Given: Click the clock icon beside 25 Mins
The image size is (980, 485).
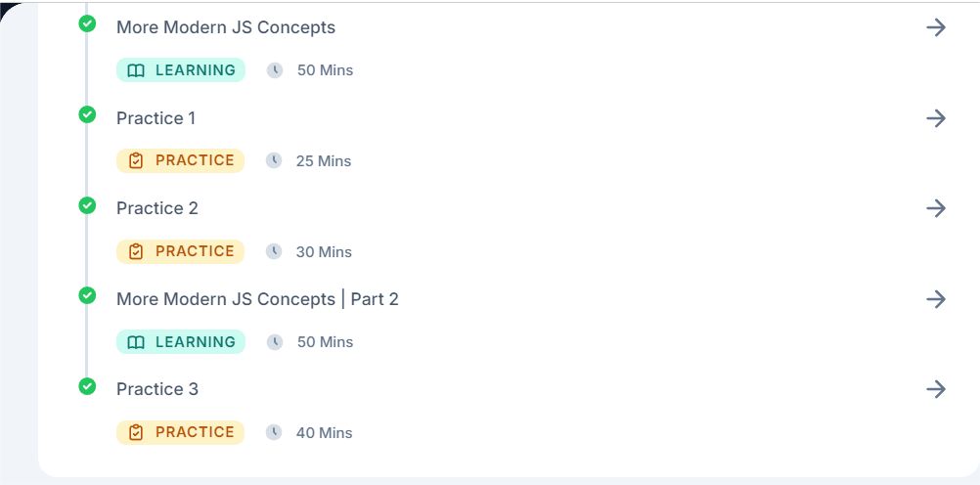Looking at the screenshot, I should point(274,160).
